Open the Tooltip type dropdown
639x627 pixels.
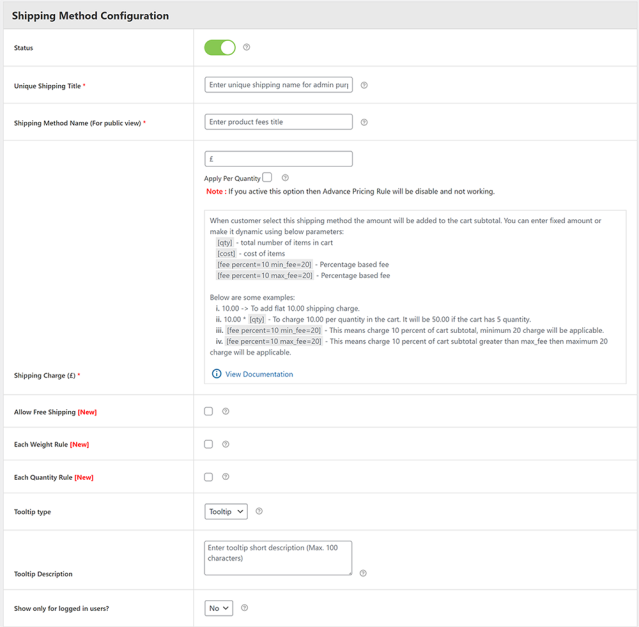226,511
